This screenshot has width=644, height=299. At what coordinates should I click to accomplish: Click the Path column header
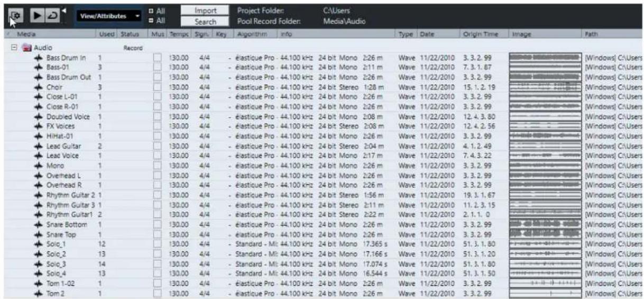[612, 34]
